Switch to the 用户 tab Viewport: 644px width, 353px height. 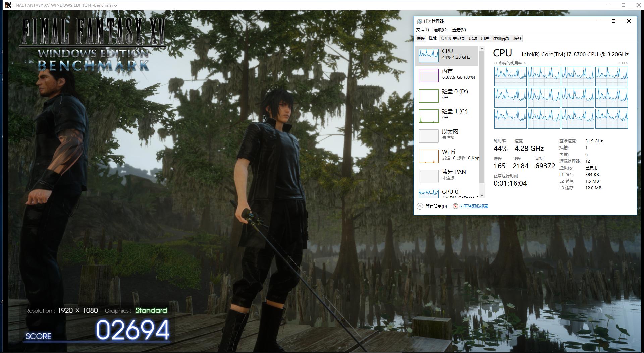click(485, 38)
